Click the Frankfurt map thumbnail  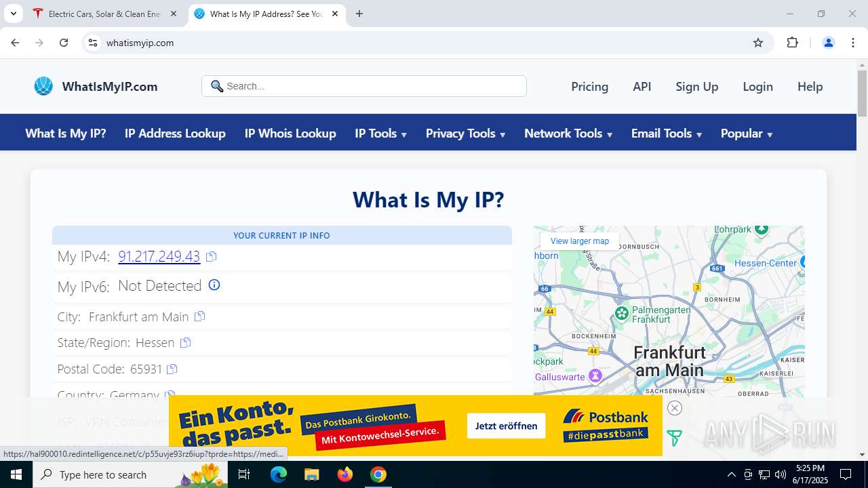(669, 311)
